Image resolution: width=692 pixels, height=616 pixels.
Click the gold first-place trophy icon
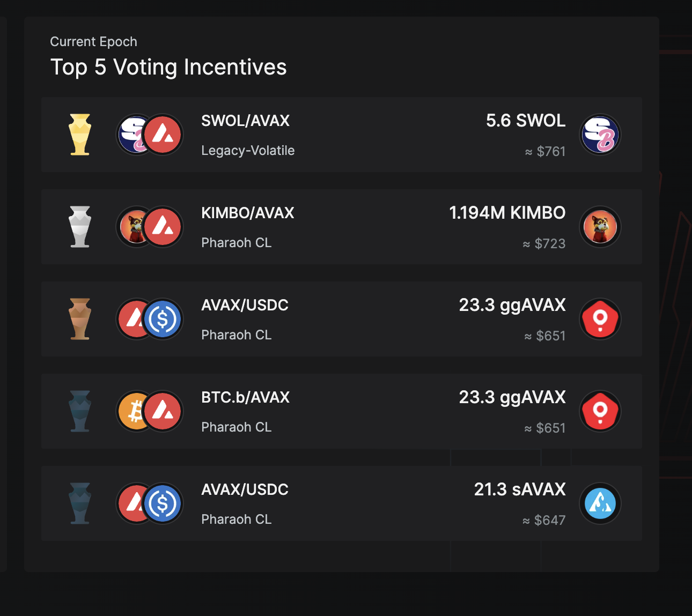80,135
